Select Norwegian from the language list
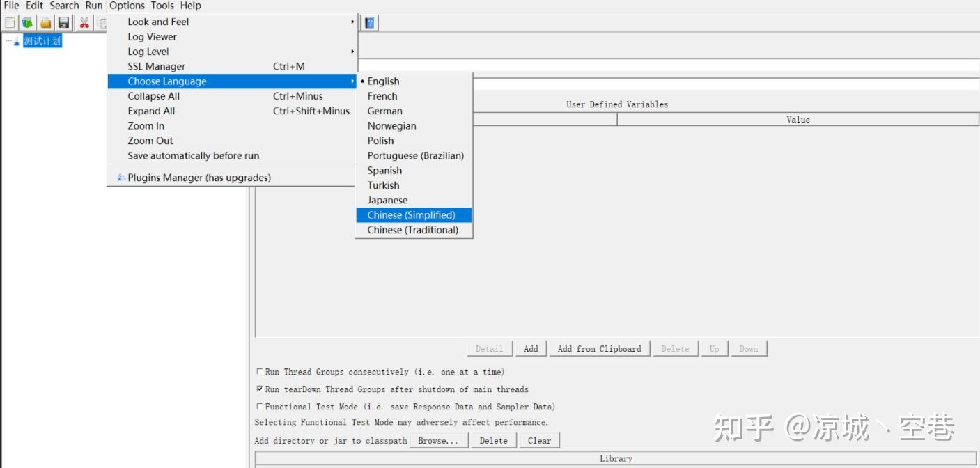 coord(414,126)
